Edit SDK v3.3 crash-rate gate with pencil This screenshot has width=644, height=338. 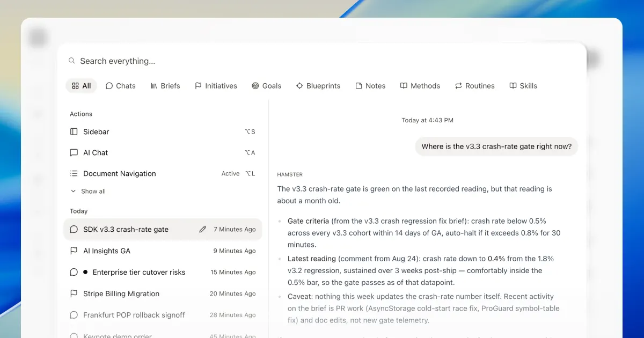[x=202, y=229]
